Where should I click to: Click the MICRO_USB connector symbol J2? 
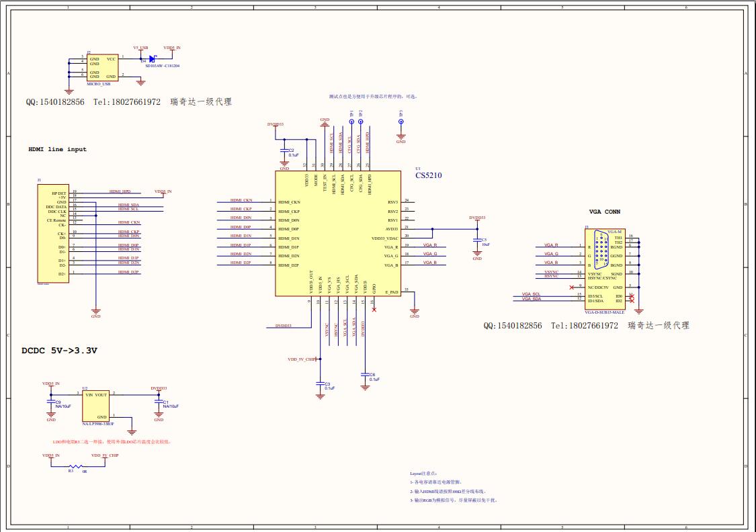[102, 67]
